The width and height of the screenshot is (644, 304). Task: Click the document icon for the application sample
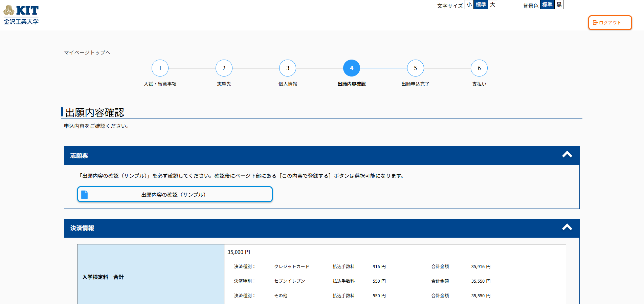pyautogui.click(x=85, y=194)
